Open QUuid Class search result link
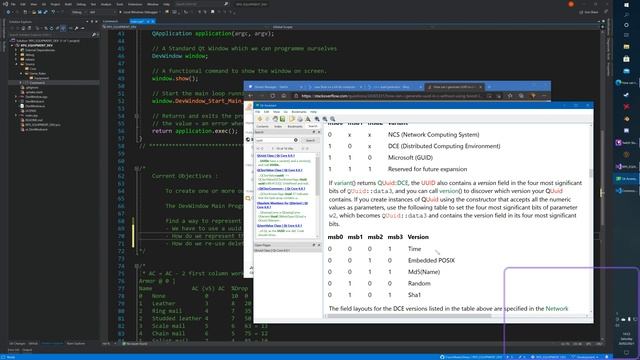Screen dimensions: 640x360 click(276, 156)
